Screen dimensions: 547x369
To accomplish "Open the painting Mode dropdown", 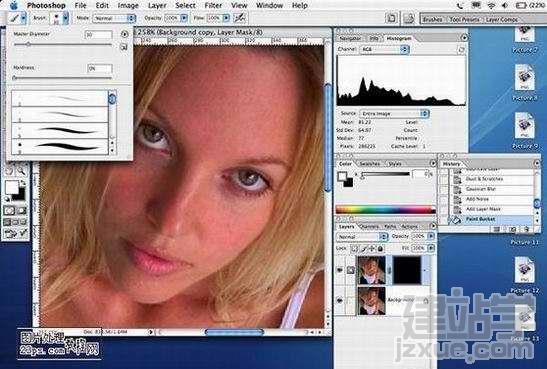I will 114,18.
